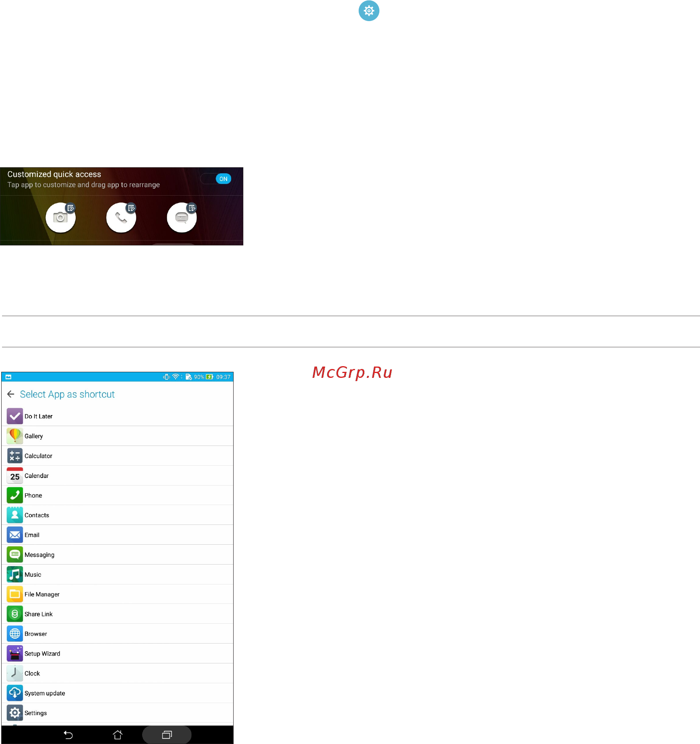Select the Share Link app icon
700x744 pixels.
point(15,614)
